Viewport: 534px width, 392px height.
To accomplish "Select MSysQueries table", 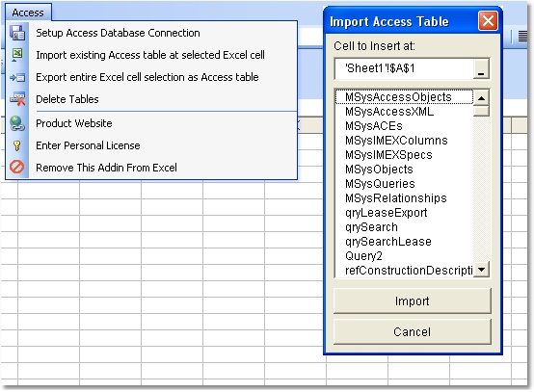I will coord(404,184).
